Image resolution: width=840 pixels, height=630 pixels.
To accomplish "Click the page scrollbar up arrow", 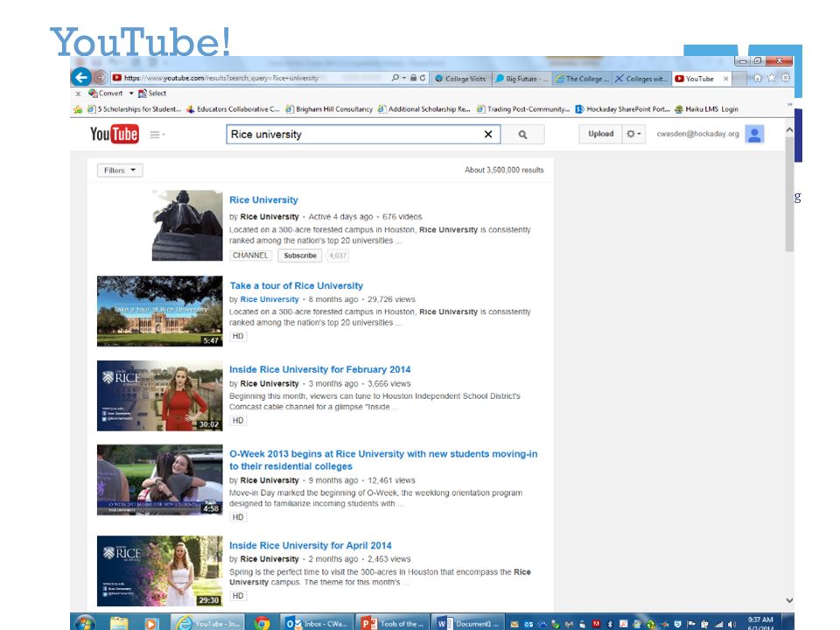I will point(789,129).
